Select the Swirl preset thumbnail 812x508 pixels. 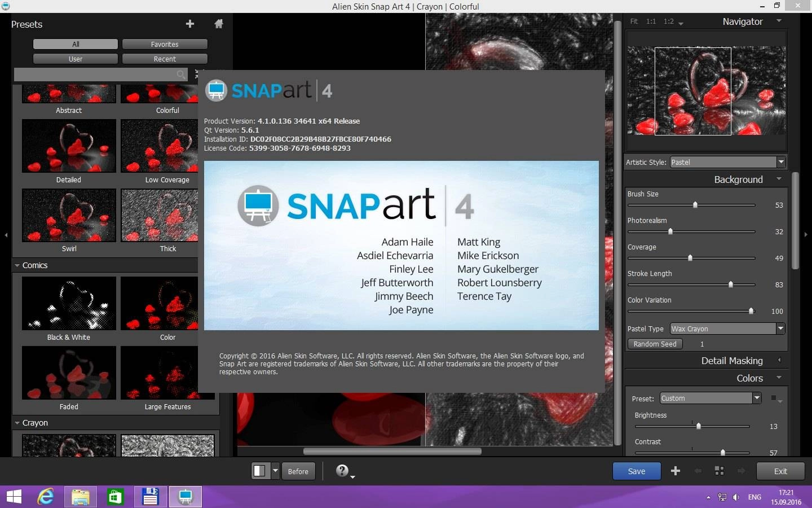point(69,215)
